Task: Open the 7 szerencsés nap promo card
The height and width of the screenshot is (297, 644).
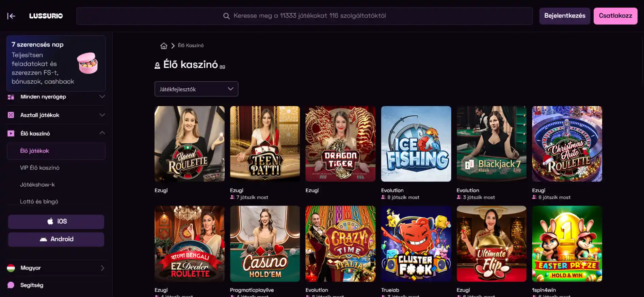Action: coord(56,63)
